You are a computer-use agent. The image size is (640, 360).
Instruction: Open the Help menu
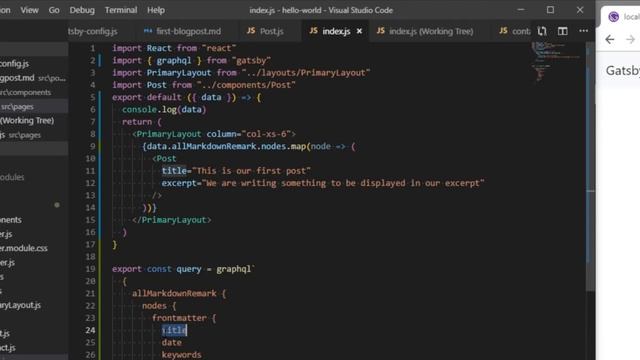click(x=156, y=10)
